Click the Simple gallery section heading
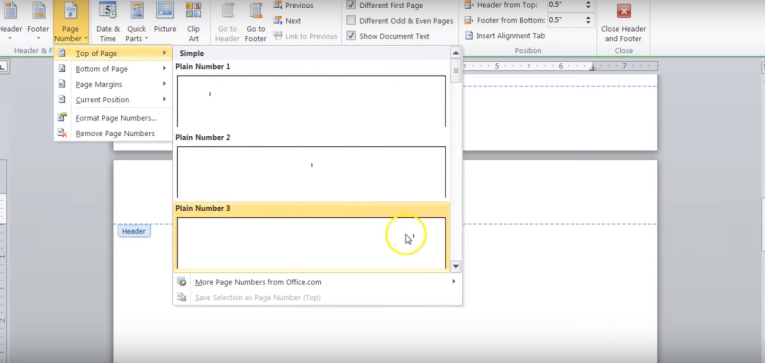Viewport: 765px width, 363px height. pos(192,54)
